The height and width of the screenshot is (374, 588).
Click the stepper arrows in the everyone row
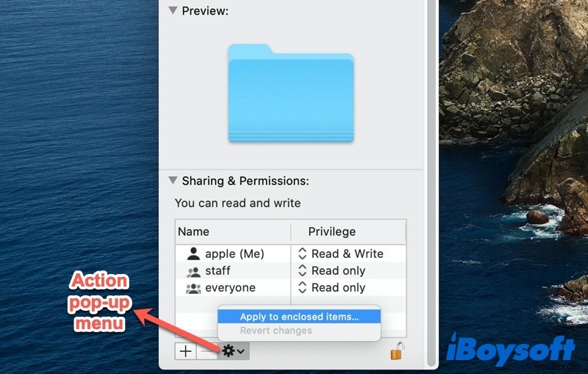(302, 287)
